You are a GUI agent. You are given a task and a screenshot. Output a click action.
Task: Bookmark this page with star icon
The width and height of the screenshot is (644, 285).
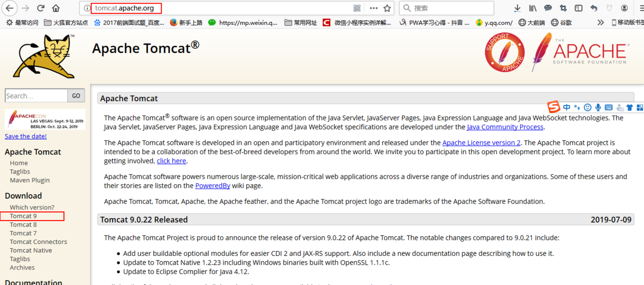click(387, 8)
